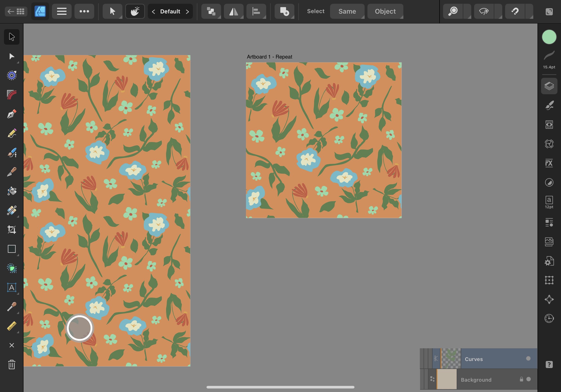This screenshot has height=392, width=561.
Task: Expand the snapping magnet options
Action: [529, 12]
